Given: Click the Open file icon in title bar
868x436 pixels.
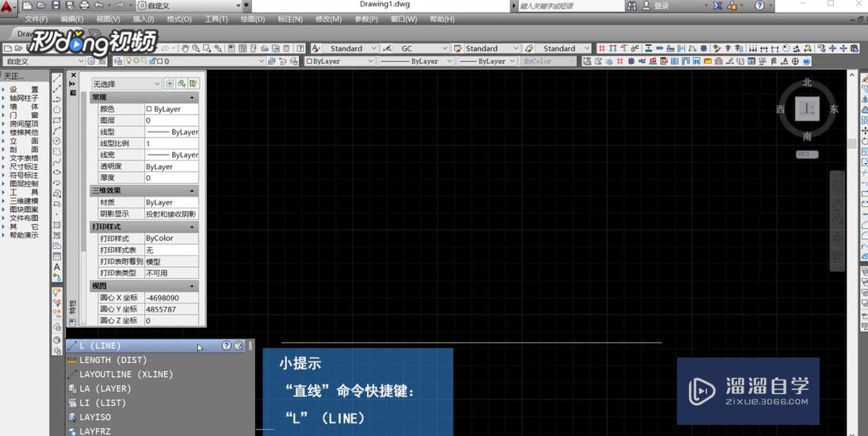Looking at the screenshot, I should 41,6.
